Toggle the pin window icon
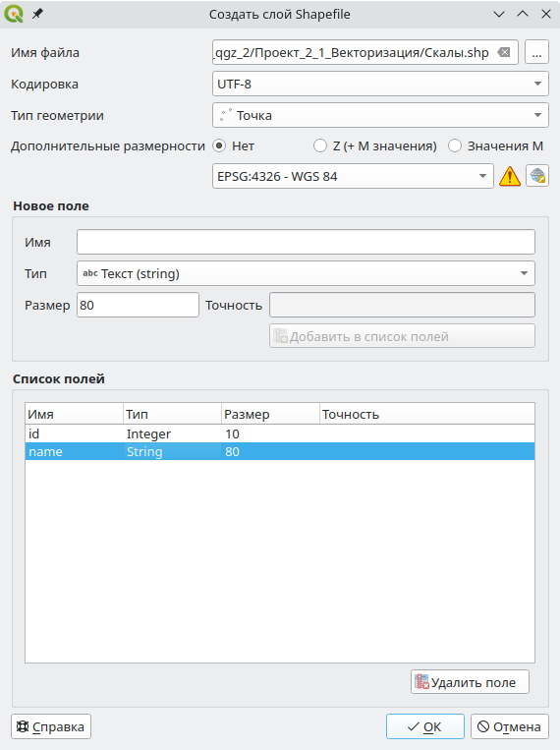The width and height of the screenshot is (560, 750). [37, 14]
